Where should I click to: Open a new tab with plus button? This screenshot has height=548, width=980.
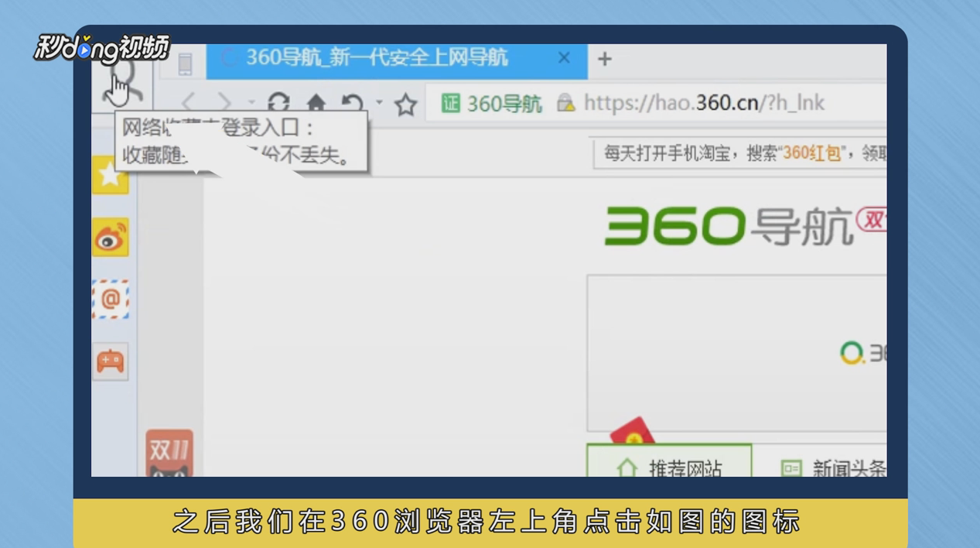click(605, 59)
